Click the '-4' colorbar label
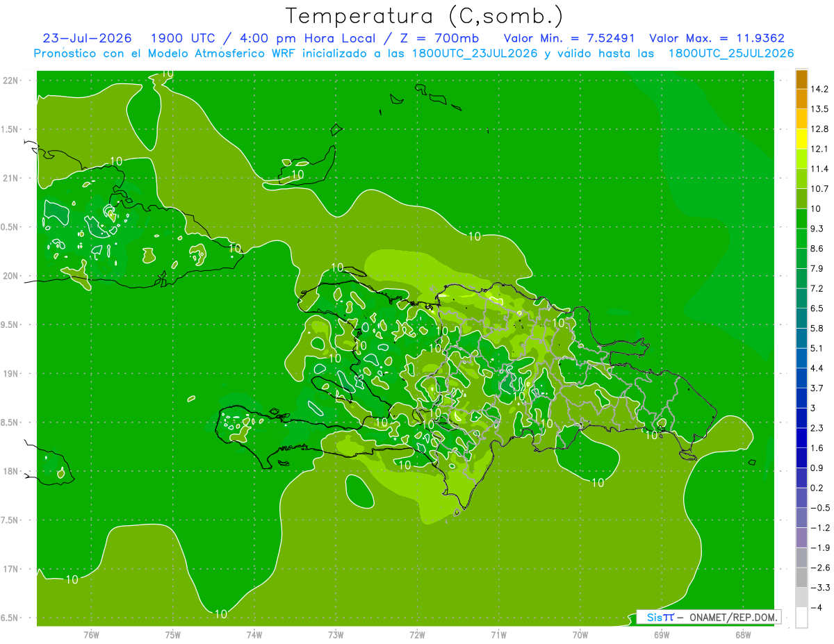Screen dimensions: 834x644 (x=816, y=608)
